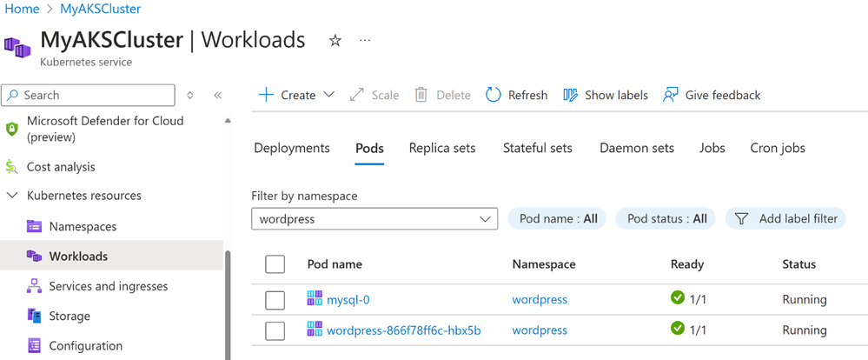Switch to the Deployments tab
Viewport: 868px width, 360px height.
click(x=292, y=148)
